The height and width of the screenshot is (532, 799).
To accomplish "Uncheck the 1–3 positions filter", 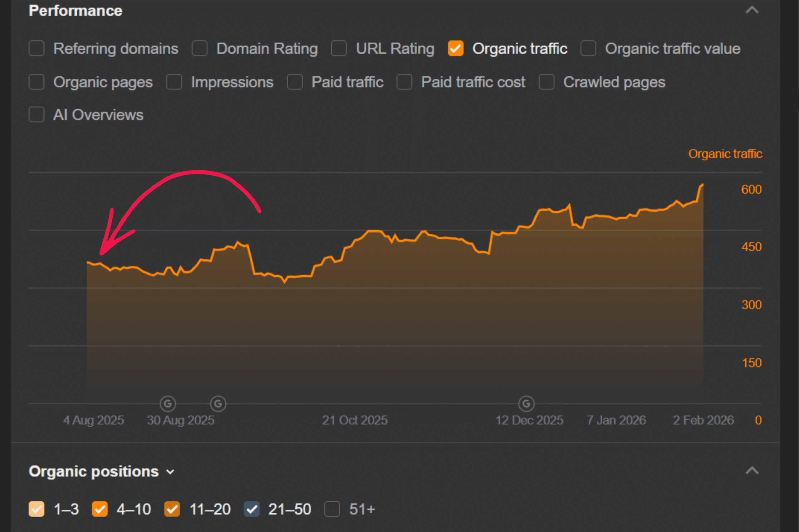I will pyautogui.click(x=37, y=509).
